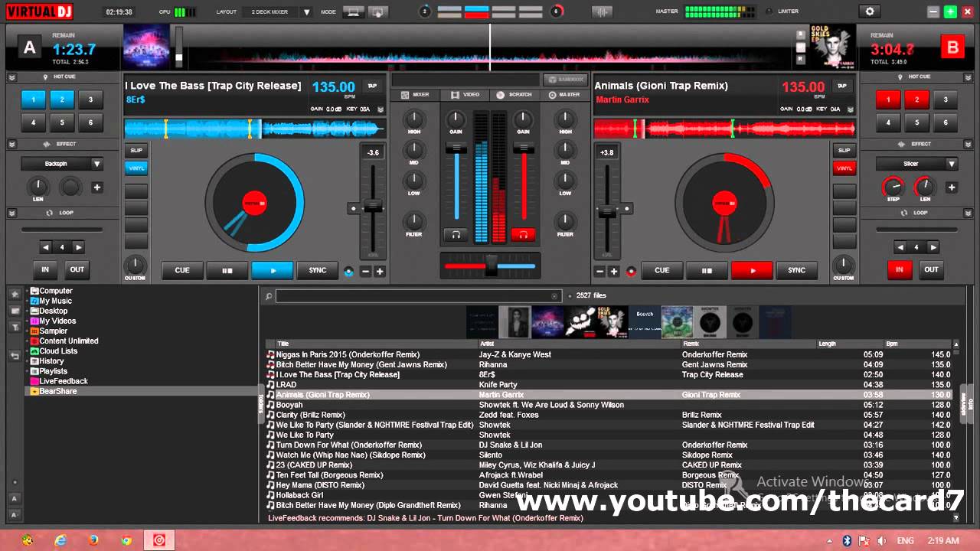Click deck A CUE button
Image resolution: width=980 pixels, height=551 pixels.
(182, 270)
